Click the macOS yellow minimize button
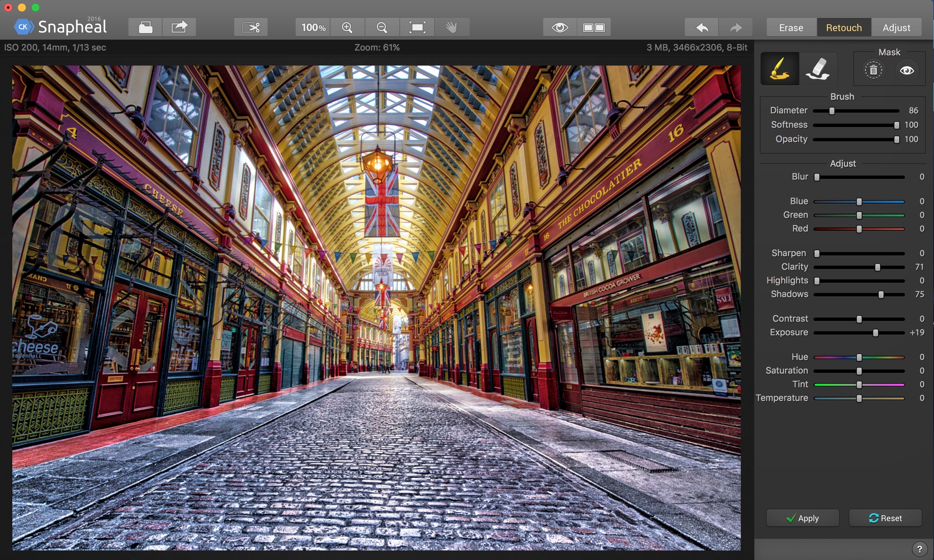Viewport: 934px width, 560px height. click(22, 7)
